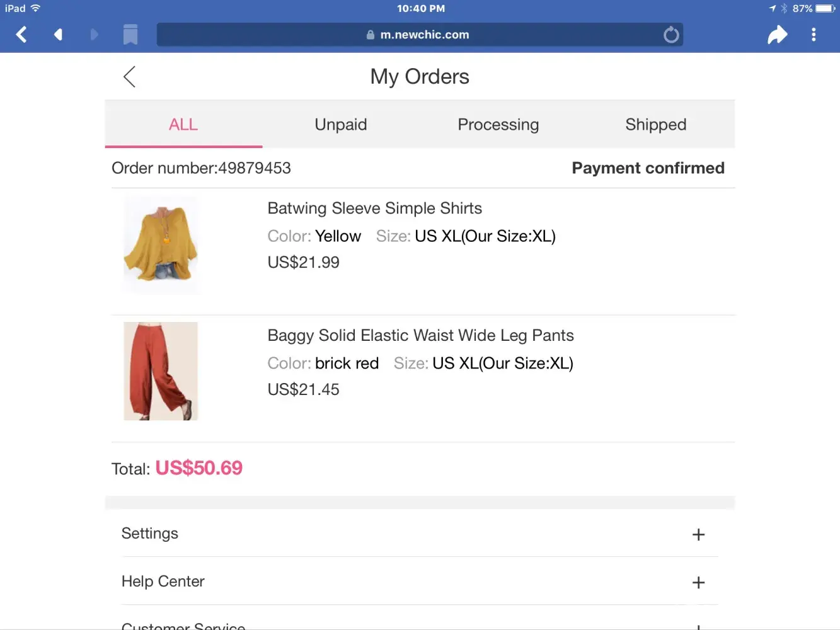
Task: Go back from My Orders page
Action: (x=130, y=77)
